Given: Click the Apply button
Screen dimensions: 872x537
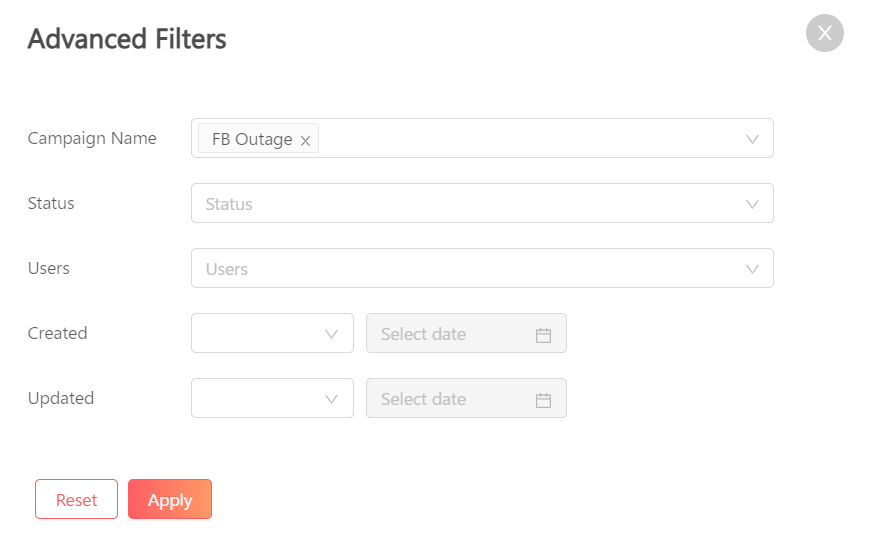Looking at the screenshot, I should click(170, 499).
